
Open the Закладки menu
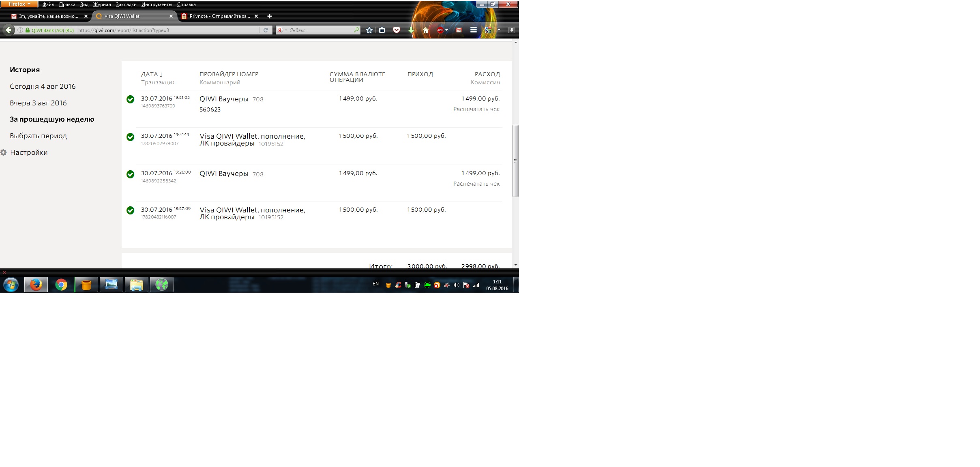[x=126, y=4]
